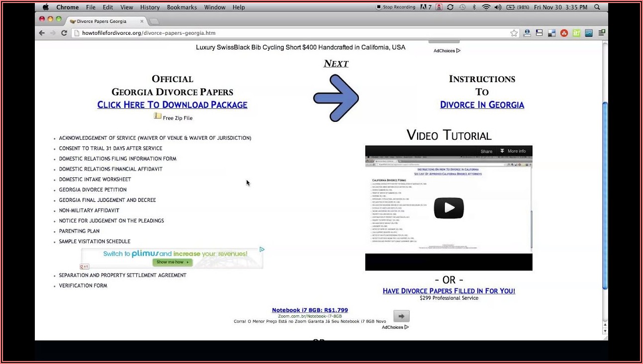Click Domestic Relations Filing Information Form item
643x364 pixels.
117,159
